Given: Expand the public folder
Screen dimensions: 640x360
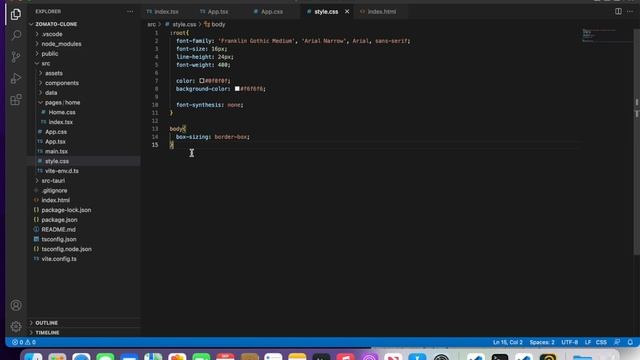Looking at the screenshot, I should pyautogui.click(x=50, y=53).
